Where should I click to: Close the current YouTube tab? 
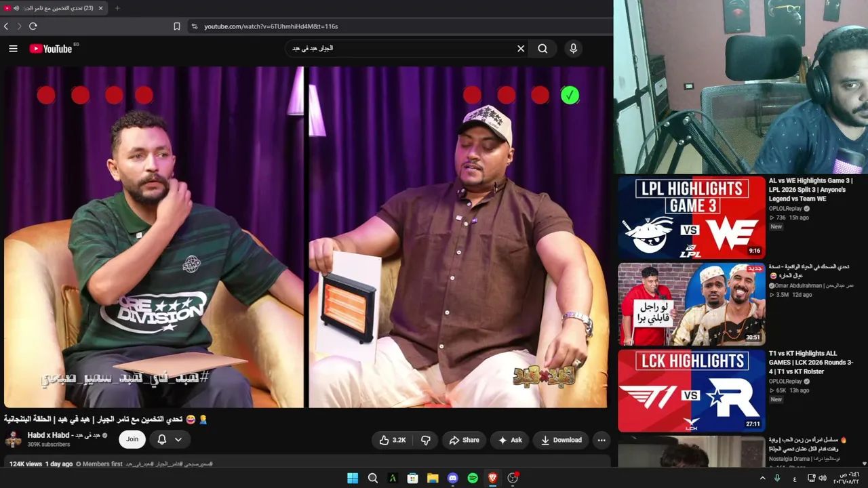click(x=100, y=8)
